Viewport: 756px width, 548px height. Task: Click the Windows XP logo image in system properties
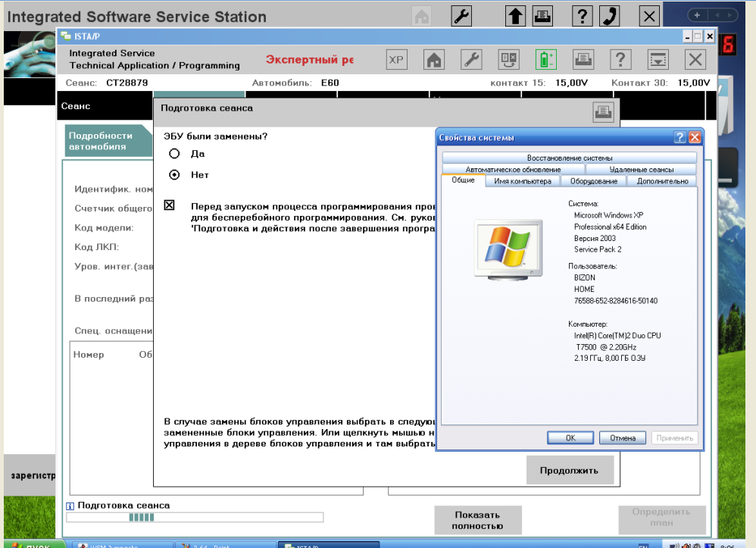tap(508, 249)
